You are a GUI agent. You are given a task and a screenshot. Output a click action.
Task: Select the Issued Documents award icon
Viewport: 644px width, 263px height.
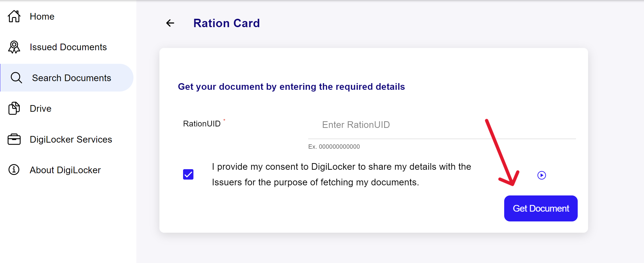tap(14, 47)
